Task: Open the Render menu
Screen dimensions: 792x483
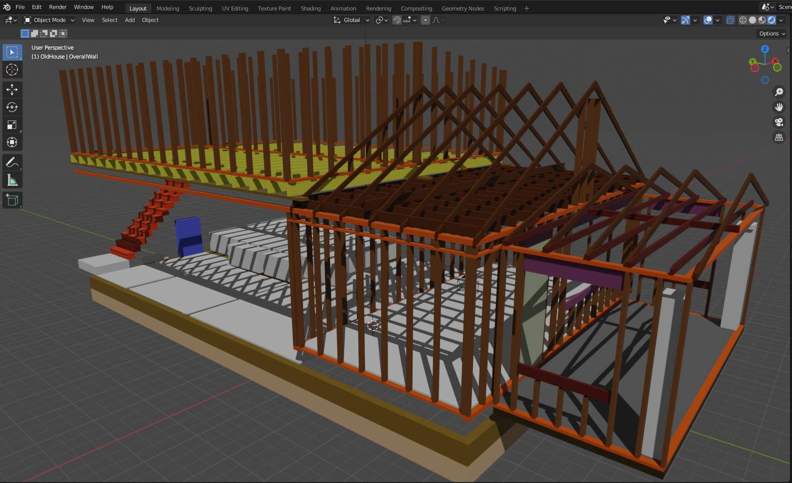Action: [58, 7]
